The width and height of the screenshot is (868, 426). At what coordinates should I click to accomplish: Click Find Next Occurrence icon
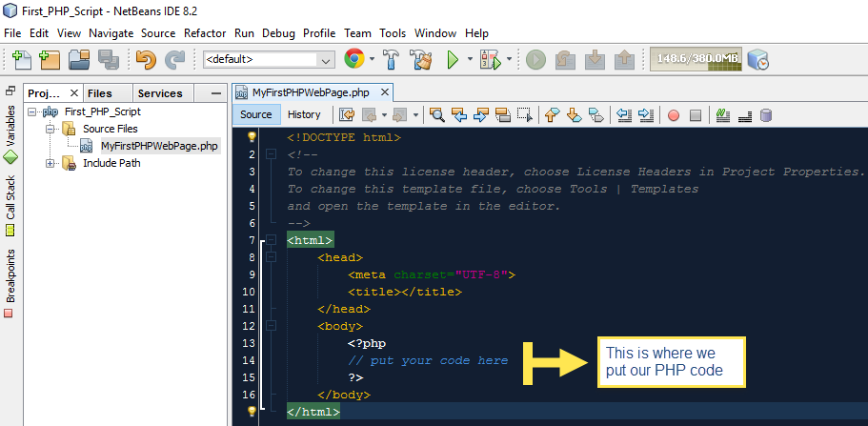481,115
